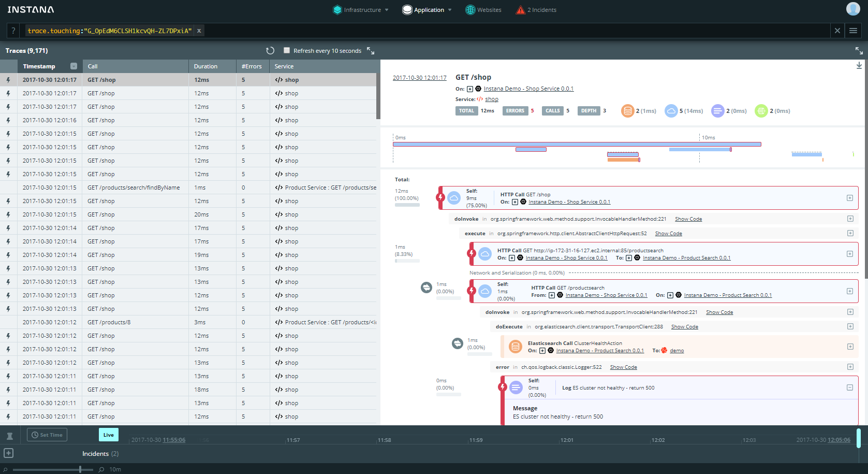Expand the execute AbstractClientHttpRequest frame
Screen dimensions: 868x474
point(850,233)
